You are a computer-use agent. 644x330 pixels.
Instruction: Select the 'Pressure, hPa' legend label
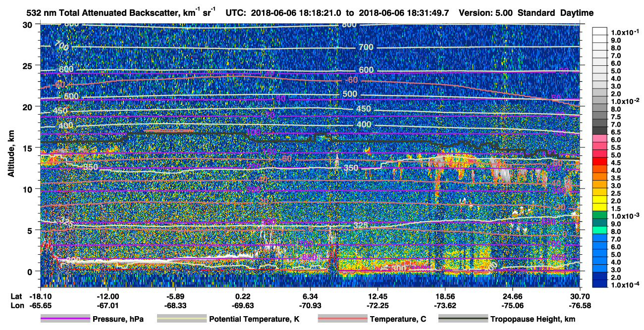tap(118, 319)
